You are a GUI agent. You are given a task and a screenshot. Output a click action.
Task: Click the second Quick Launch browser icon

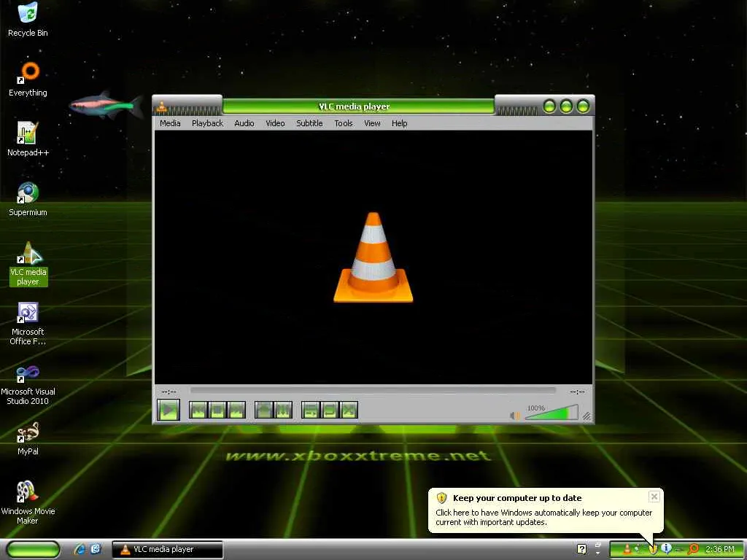(96, 549)
